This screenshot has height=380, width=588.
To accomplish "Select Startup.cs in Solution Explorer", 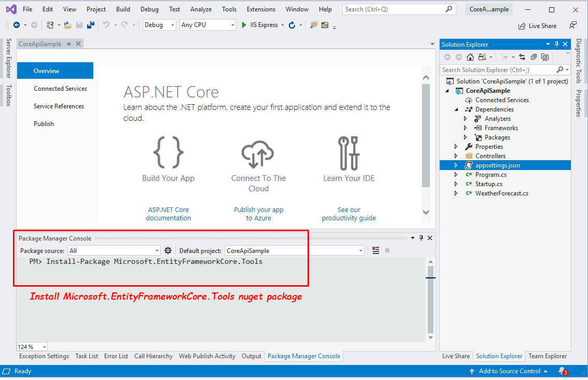I will (488, 184).
